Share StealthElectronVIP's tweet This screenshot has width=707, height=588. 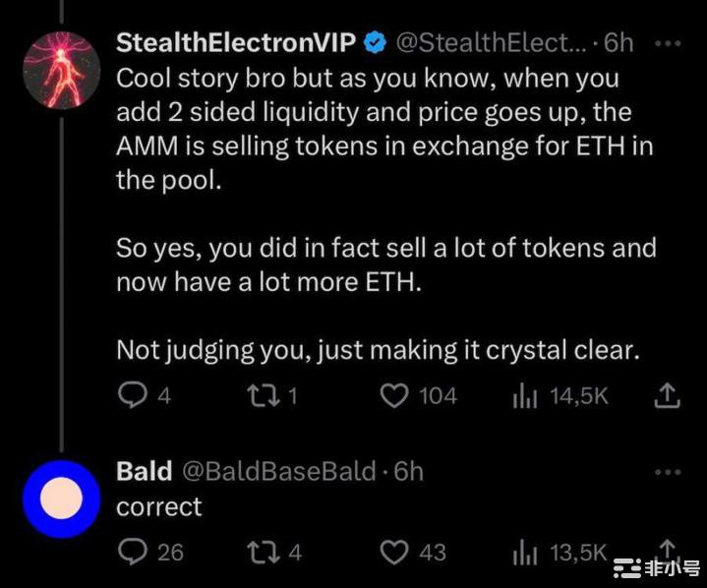tap(668, 395)
